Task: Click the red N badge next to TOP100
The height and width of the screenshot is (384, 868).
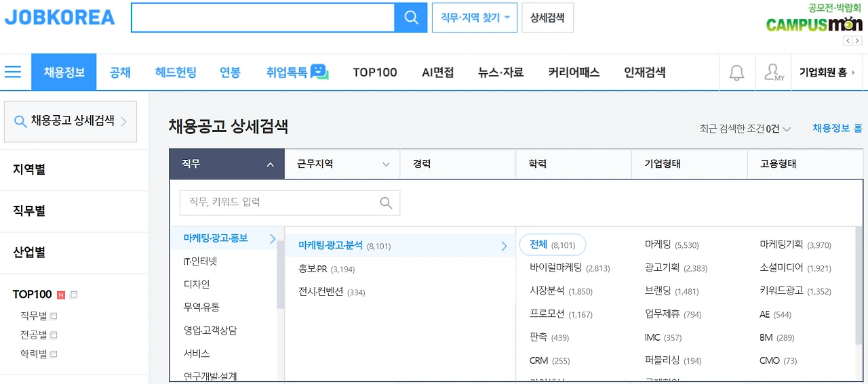Action: [x=61, y=295]
